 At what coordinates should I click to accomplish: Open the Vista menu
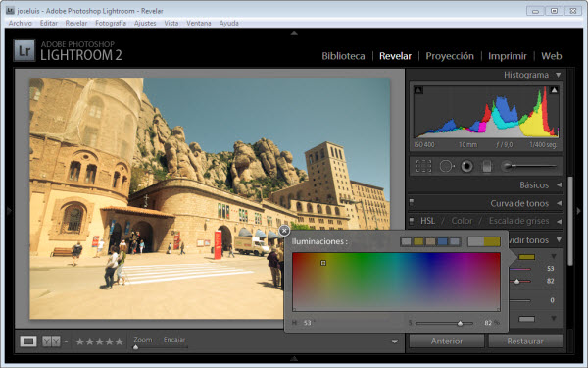coord(171,23)
